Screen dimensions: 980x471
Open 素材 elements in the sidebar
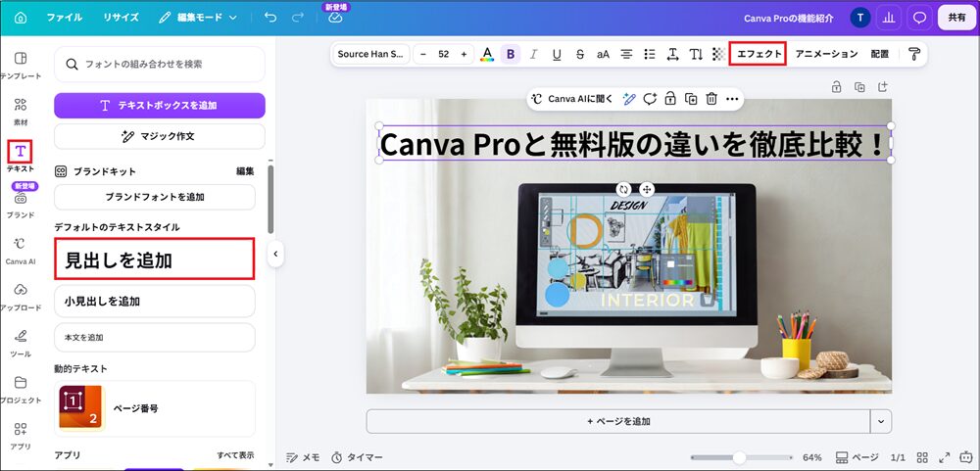coord(21,112)
